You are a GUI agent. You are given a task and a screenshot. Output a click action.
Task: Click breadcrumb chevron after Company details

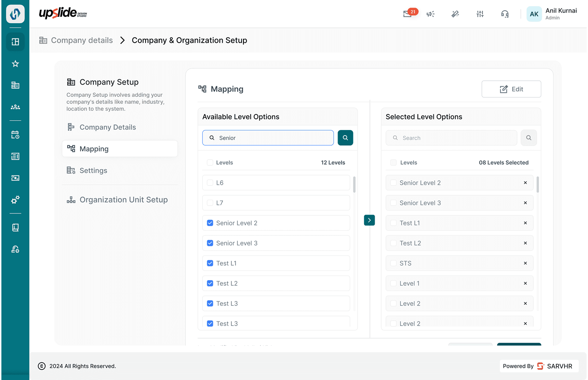pyautogui.click(x=122, y=40)
